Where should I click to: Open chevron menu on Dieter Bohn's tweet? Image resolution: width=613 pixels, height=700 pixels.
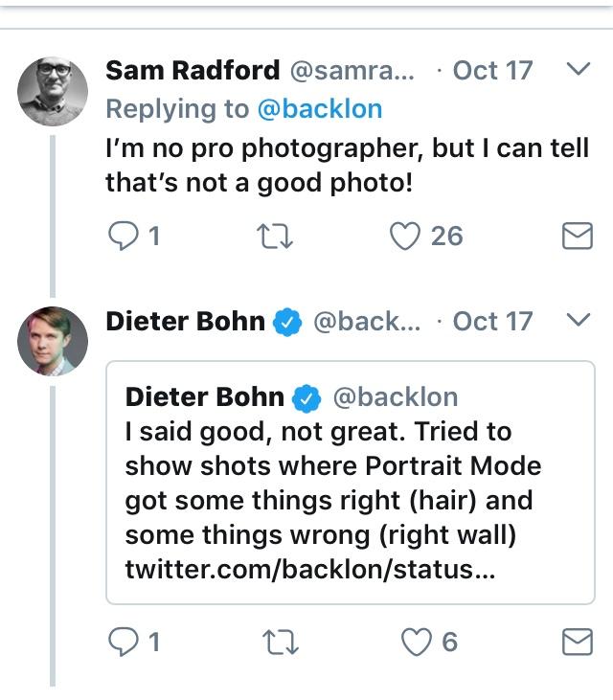tap(578, 321)
